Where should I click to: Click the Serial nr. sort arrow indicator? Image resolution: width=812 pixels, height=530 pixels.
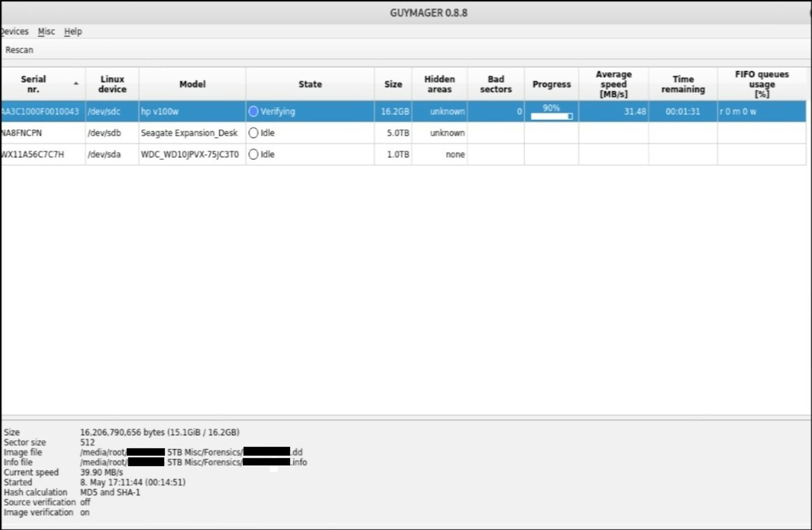76,83
